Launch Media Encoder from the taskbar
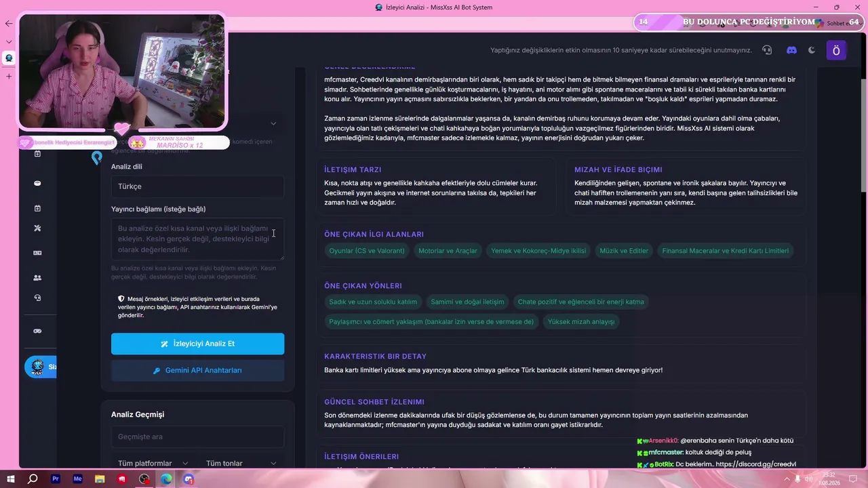This screenshot has height=488, width=868. point(77,479)
